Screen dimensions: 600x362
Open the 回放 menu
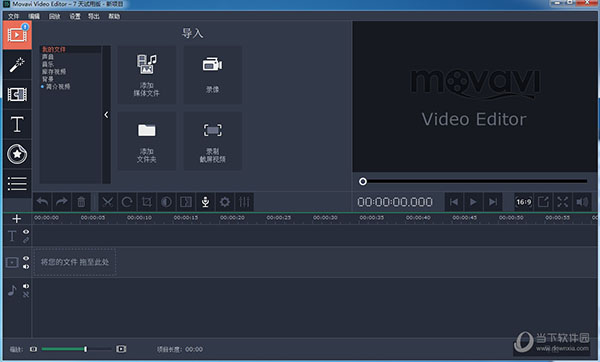click(54, 16)
